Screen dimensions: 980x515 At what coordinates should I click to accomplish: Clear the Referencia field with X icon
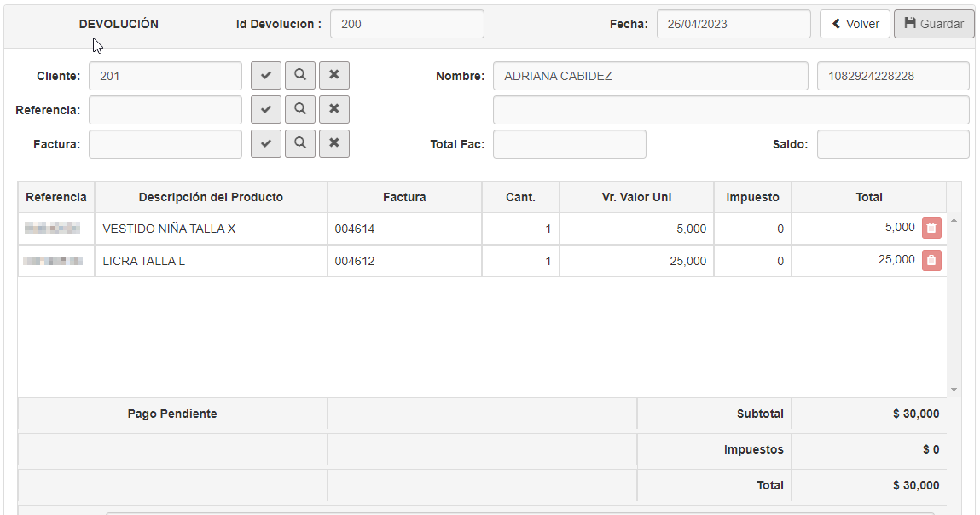(334, 110)
